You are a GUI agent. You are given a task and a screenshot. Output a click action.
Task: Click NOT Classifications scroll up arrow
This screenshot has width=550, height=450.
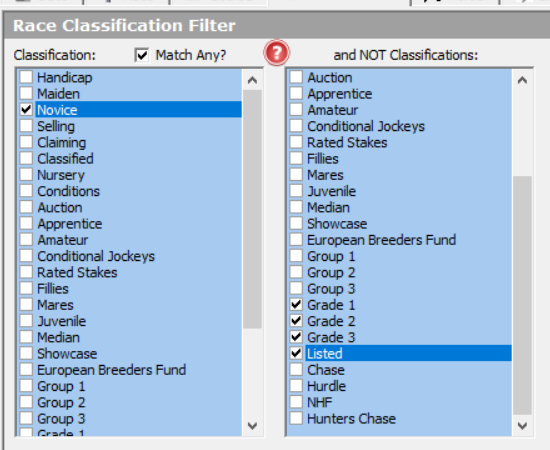pyautogui.click(x=522, y=80)
